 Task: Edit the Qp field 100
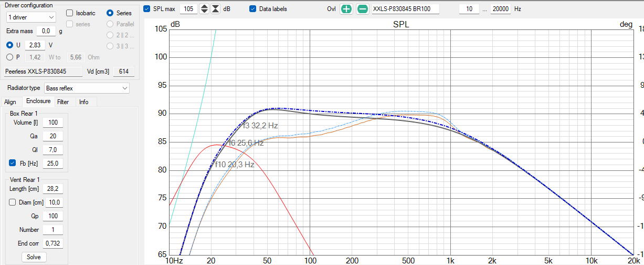52,216
